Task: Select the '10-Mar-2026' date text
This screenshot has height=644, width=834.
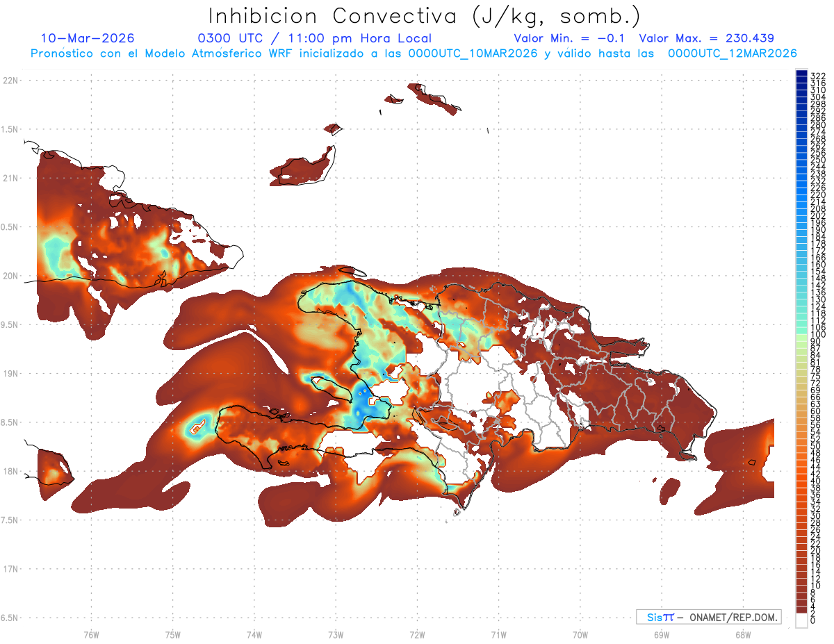Action: 88,38
